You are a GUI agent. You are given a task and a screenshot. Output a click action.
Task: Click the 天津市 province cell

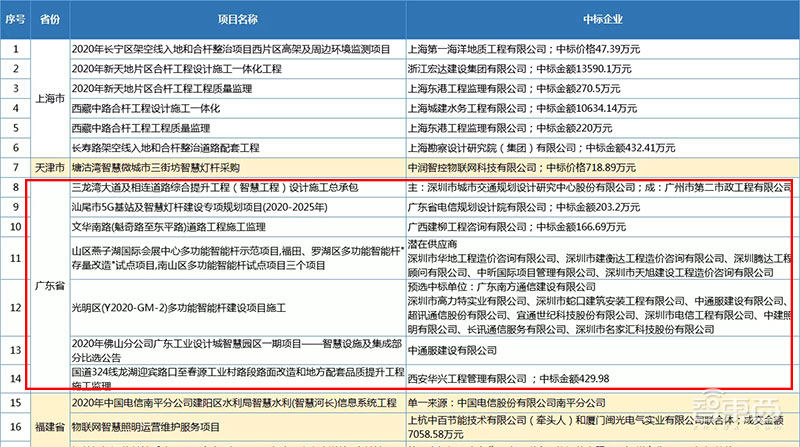50,165
